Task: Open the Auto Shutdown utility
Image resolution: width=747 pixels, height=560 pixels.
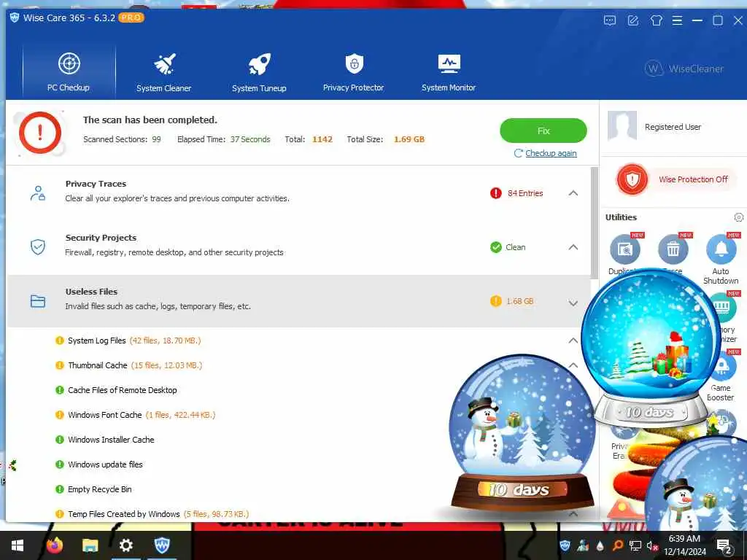Action: [x=721, y=249]
